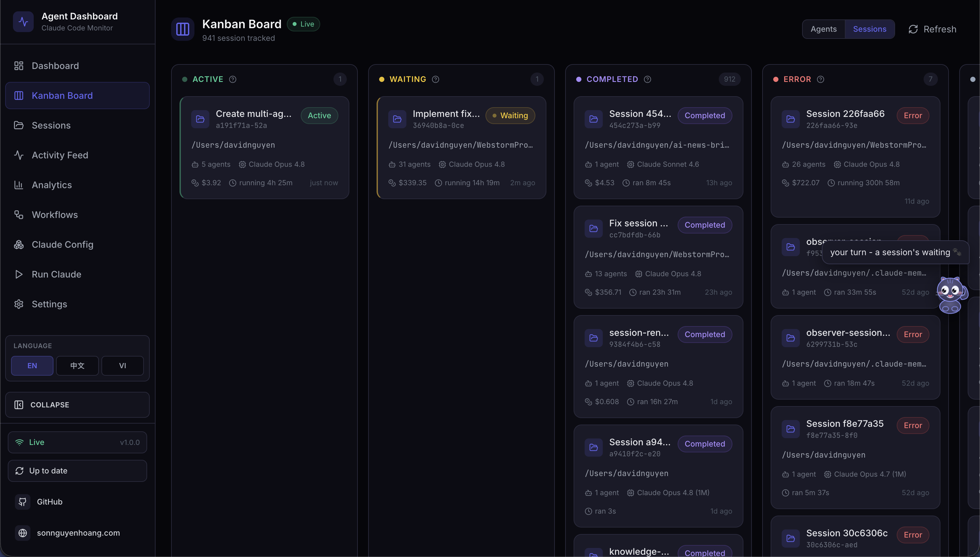Click the $722.07 cost value
Viewport: 980px width, 557px height.
[806, 183]
